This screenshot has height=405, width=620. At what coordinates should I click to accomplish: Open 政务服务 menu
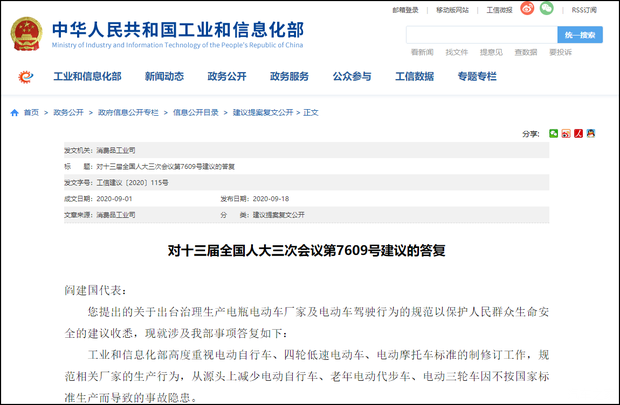tap(289, 76)
